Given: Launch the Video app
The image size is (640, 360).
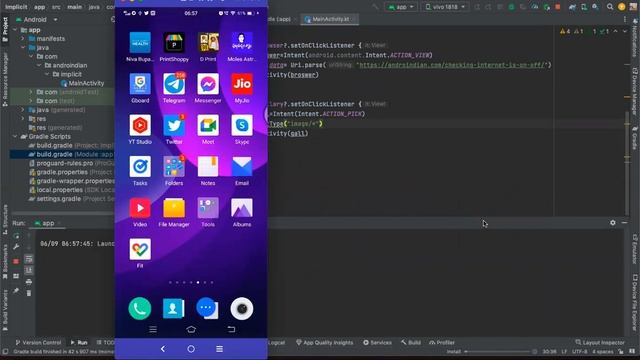Looking at the screenshot, I should tap(140, 208).
